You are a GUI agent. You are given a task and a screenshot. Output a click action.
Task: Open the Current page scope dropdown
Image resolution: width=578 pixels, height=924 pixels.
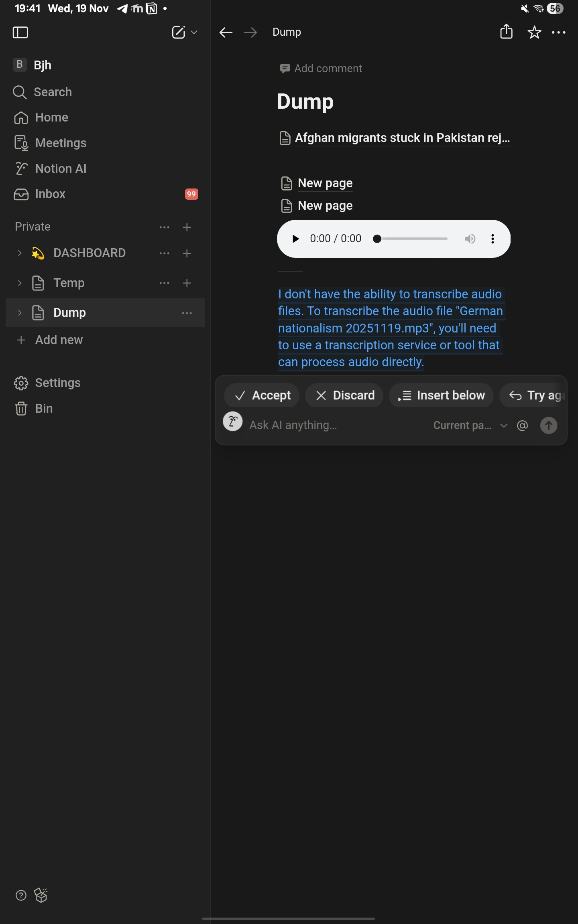pos(470,426)
